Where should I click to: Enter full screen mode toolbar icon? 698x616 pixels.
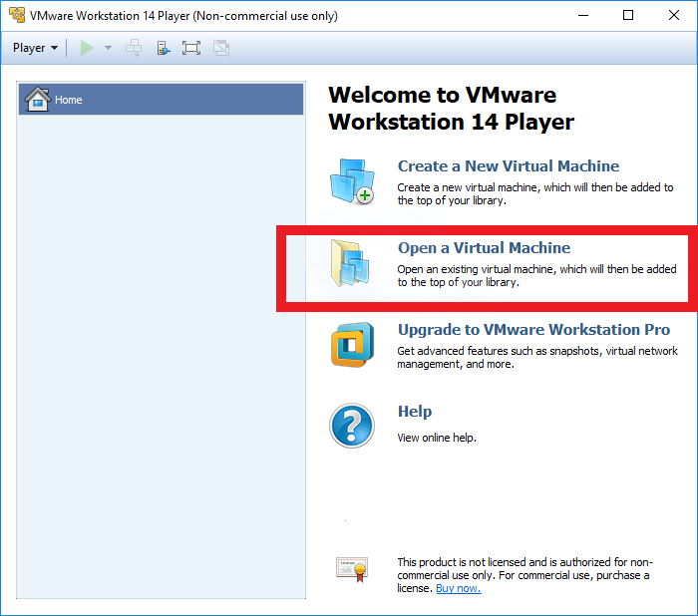click(x=191, y=48)
